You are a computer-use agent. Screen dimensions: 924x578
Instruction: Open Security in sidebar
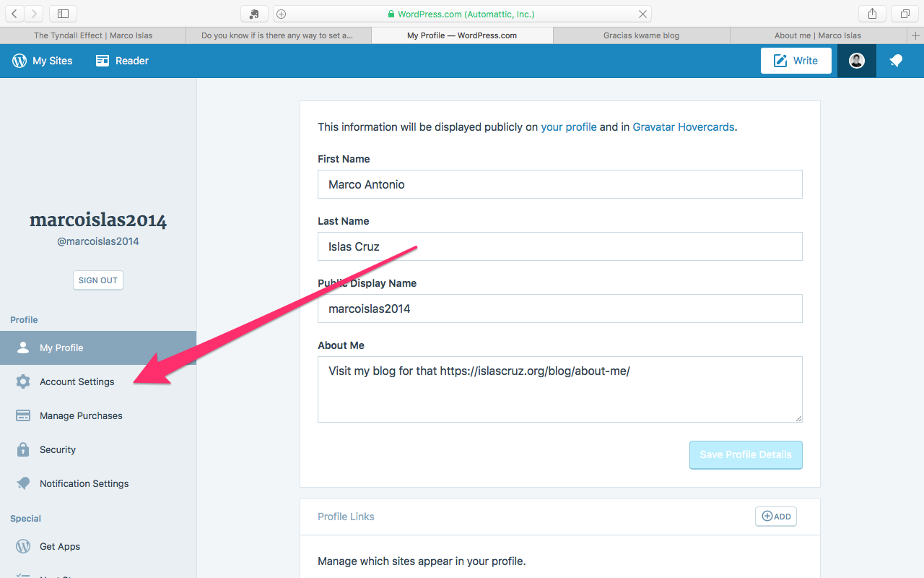point(98,449)
